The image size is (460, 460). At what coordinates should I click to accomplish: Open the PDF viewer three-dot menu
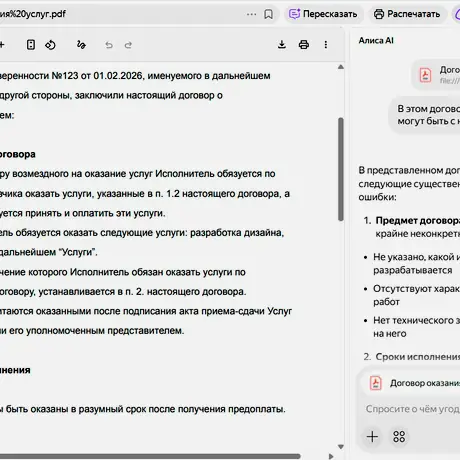click(326, 45)
